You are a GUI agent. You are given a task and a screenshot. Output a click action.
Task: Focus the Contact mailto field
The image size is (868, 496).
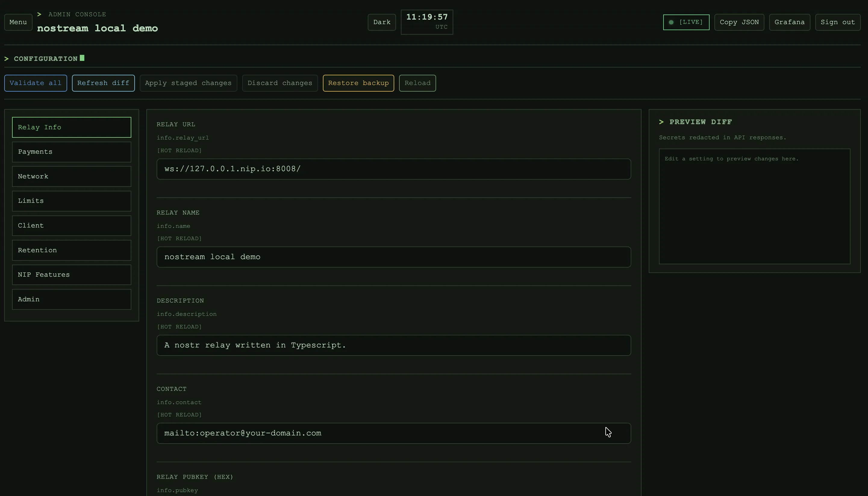[x=394, y=433]
